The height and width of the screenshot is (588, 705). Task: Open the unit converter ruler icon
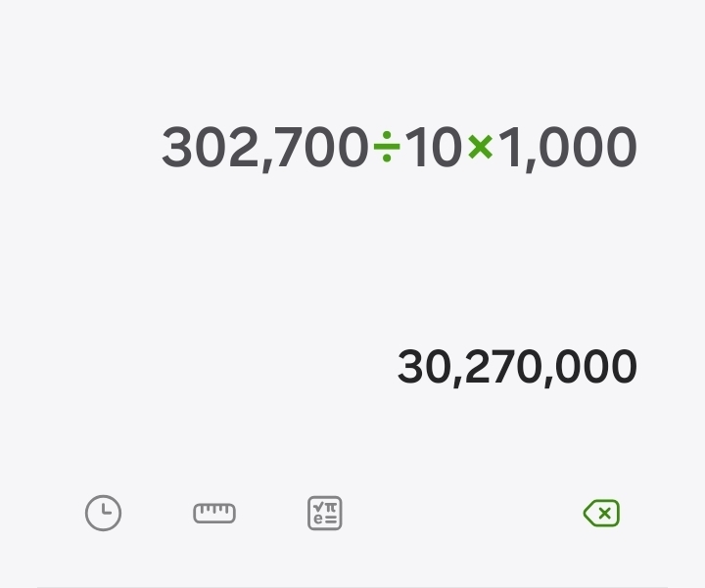(x=214, y=513)
